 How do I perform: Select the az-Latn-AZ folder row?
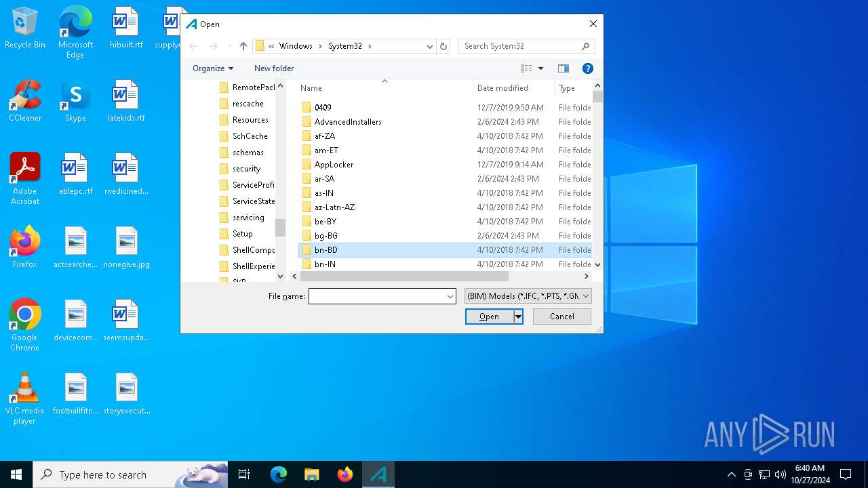click(445, 207)
